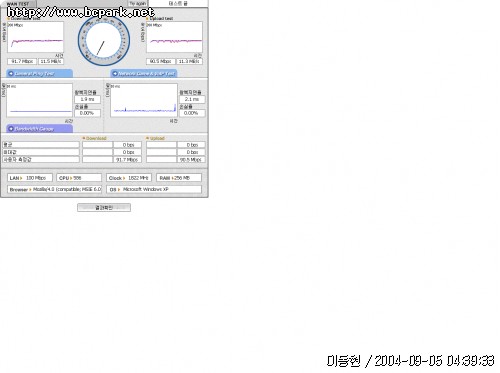Click the LAN 100 Mbps info field
Image resolution: width=500 pixels, height=373 pixels.
(30, 178)
